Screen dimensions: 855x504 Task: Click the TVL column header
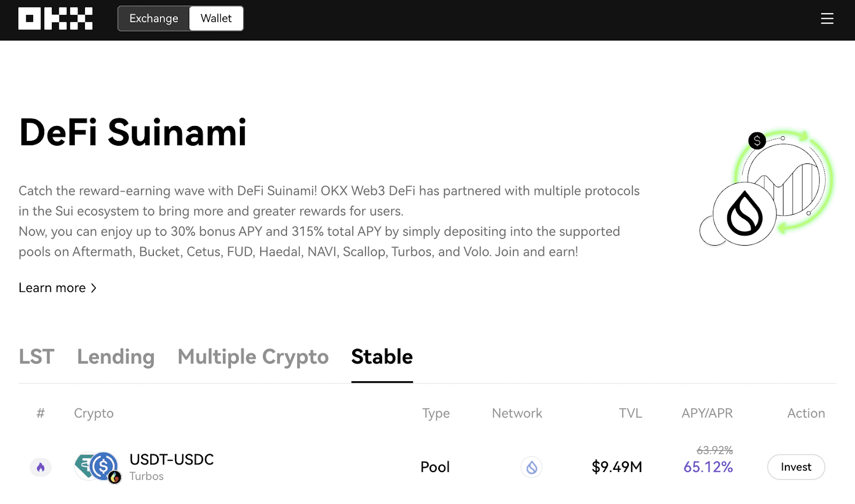coord(630,413)
